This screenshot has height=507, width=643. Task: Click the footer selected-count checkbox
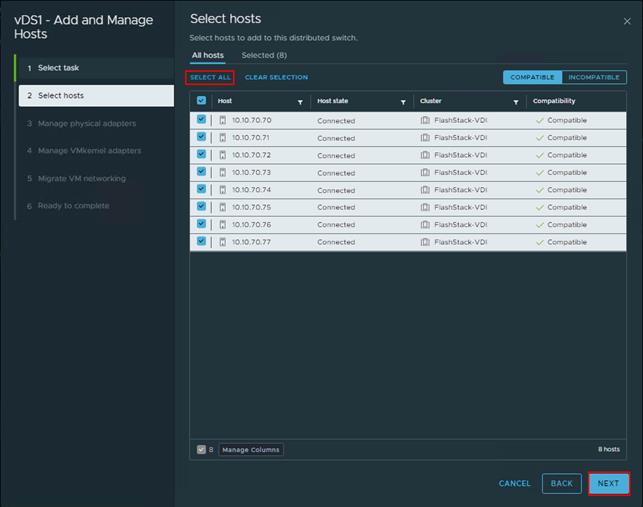pyautogui.click(x=201, y=450)
